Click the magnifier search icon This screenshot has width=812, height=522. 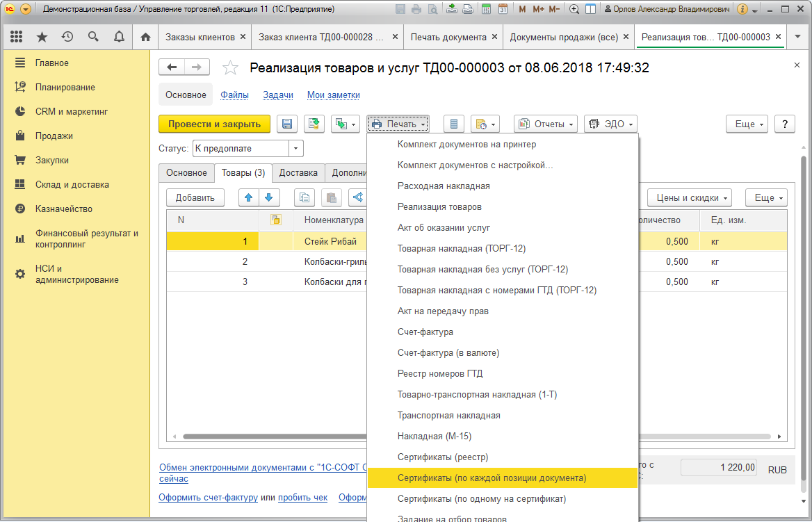93,37
